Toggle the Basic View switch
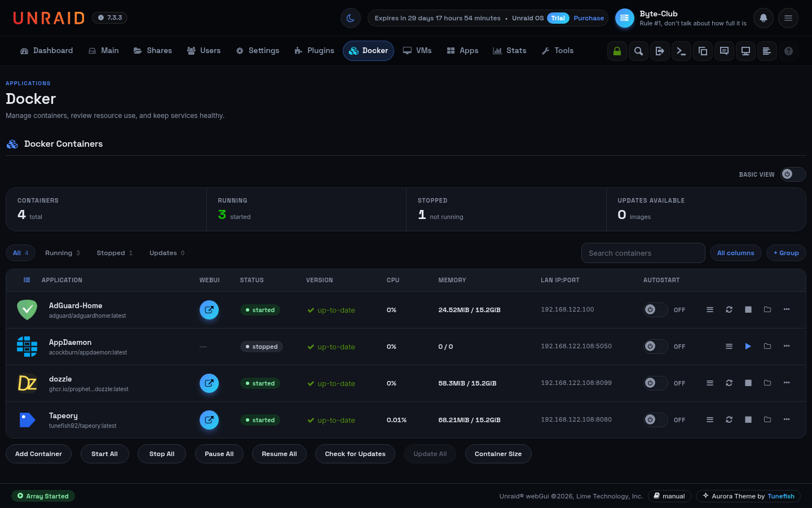 pos(793,174)
